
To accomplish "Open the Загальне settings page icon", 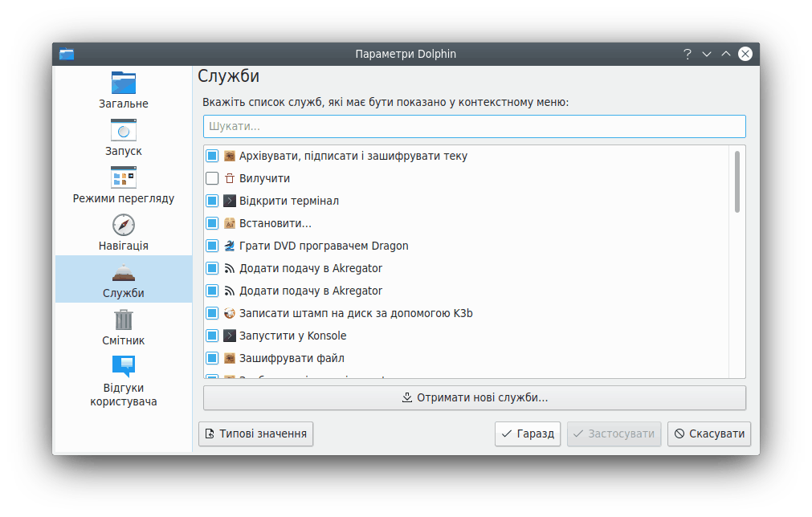I will (x=123, y=83).
